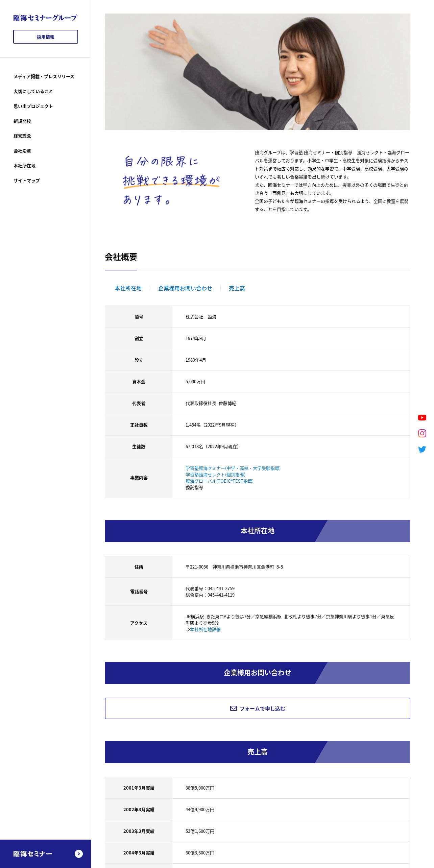Viewport: 434px width, 868px height.
Task: Jump to 売上高 anchor link
Action: [237, 288]
